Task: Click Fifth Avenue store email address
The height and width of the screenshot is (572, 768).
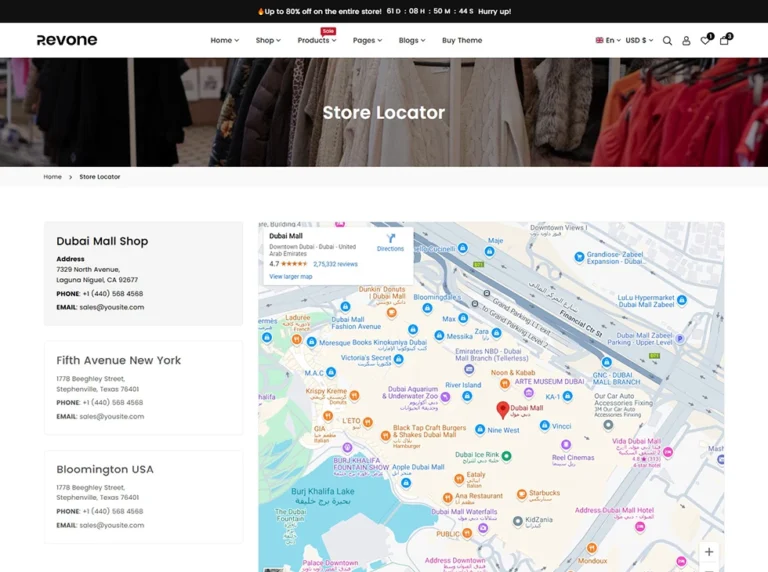Action: [112, 416]
